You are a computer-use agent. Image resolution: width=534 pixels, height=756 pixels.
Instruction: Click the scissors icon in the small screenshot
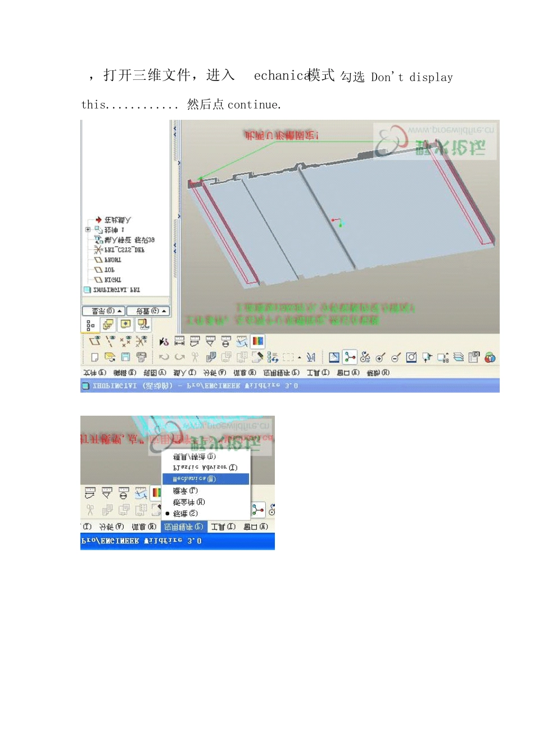click(x=90, y=510)
